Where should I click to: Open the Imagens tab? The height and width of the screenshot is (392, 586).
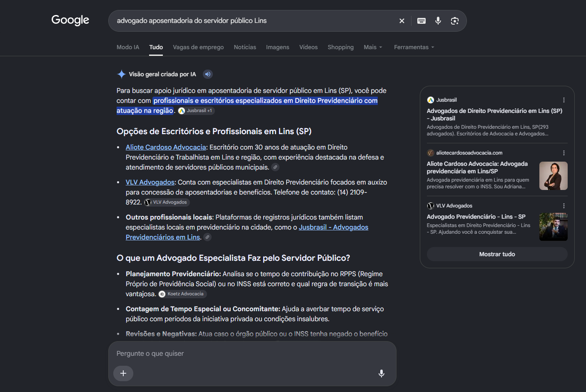[278, 47]
